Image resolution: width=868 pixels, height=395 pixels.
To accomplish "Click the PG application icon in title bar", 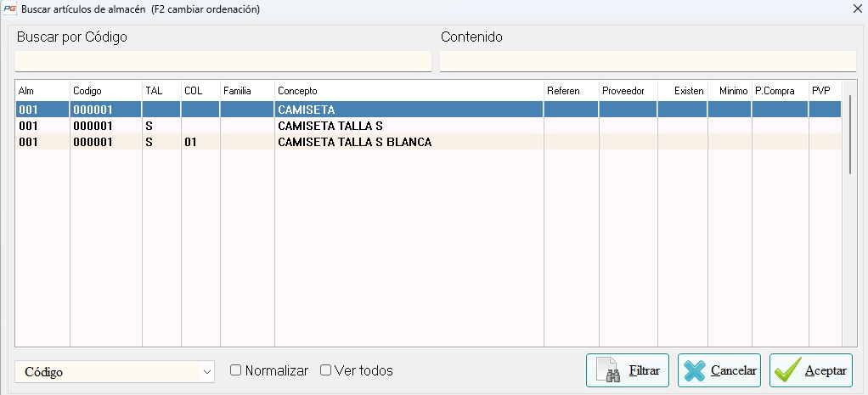I will [x=9, y=9].
